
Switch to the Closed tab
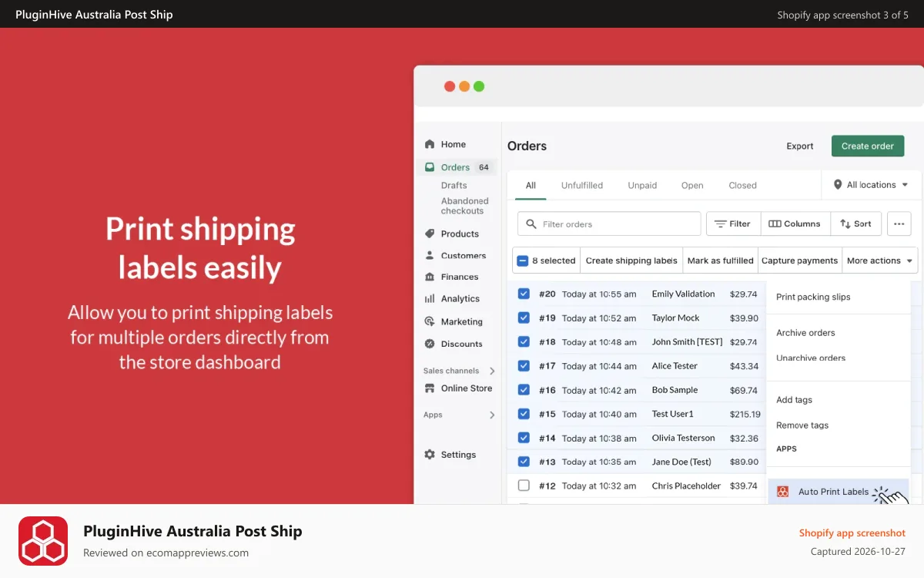(742, 185)
